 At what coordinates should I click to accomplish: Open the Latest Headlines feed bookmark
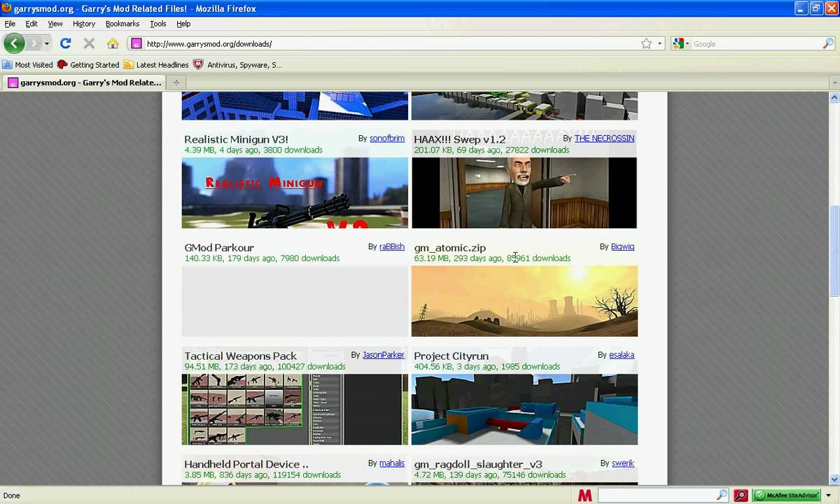pos(156,64)
